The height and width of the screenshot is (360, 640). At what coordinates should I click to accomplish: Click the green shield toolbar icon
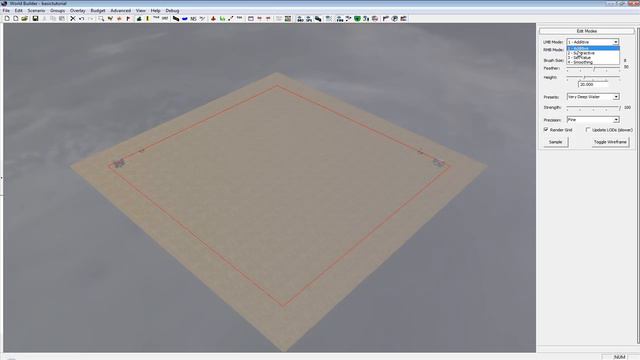(x=358, y=19)
